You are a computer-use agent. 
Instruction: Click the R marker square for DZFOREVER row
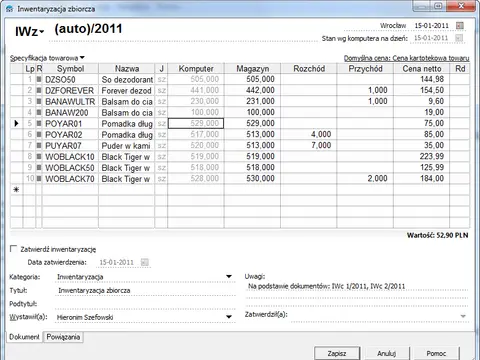tap(39, 90)
